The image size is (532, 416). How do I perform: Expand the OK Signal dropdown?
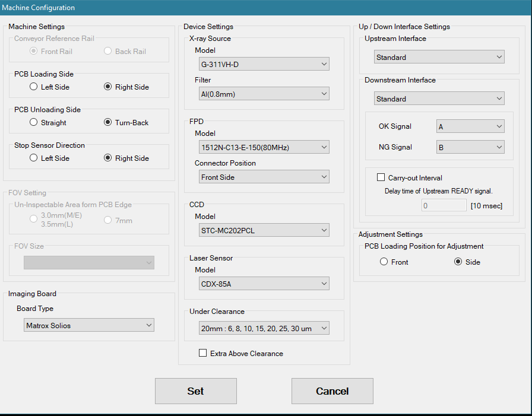pyautogui.click(x=470, y=126)
